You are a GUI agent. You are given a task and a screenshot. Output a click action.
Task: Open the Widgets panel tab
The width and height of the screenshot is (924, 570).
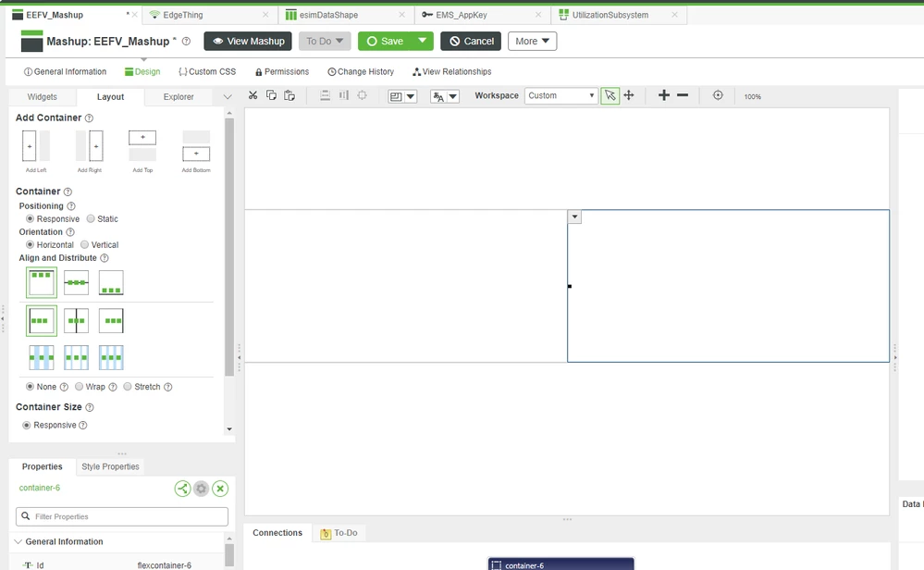point(43,96)
